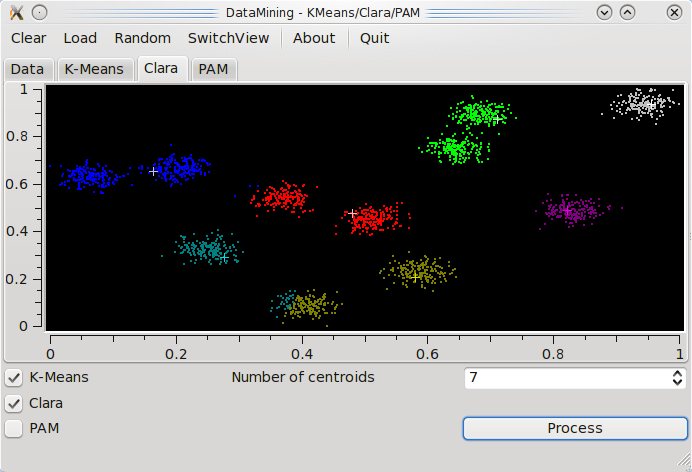
Task: Switch to the Data tab
Action: point(27,69)
